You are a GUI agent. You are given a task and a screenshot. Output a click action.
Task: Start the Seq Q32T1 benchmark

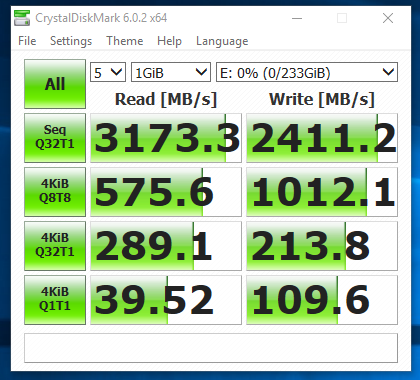(55, 138)
